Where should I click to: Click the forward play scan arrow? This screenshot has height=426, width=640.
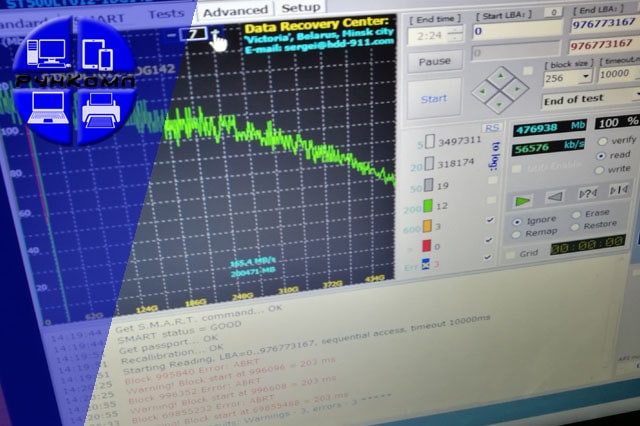click(521, 200)
